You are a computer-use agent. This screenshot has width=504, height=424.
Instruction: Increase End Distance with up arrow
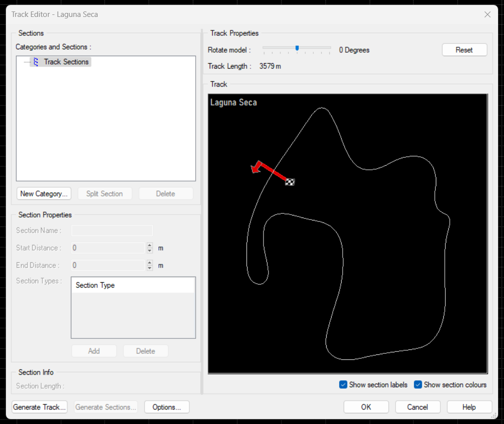coord(150,263)
